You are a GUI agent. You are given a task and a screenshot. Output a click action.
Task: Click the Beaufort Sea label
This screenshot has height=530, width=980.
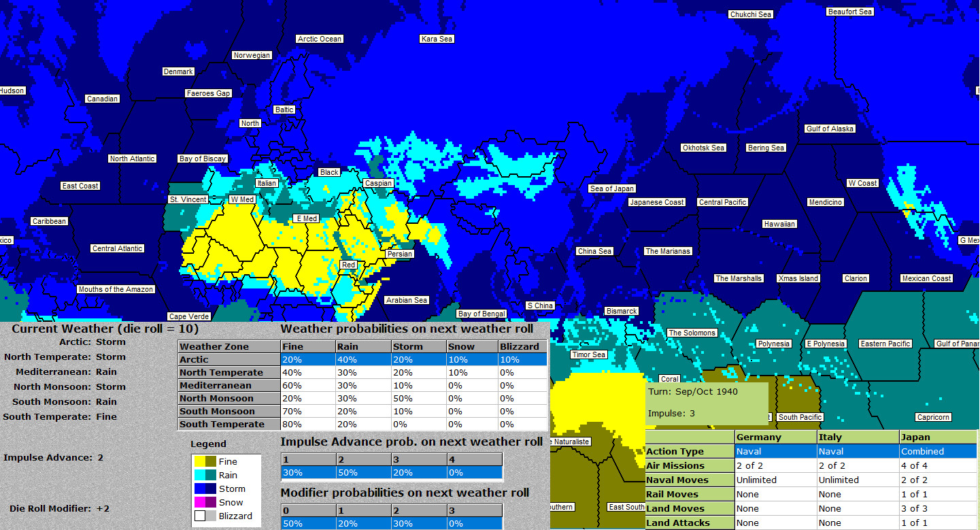click(850, 12)
